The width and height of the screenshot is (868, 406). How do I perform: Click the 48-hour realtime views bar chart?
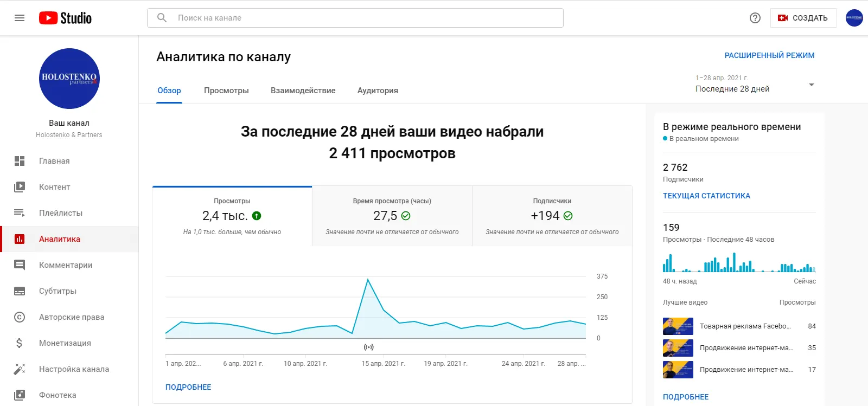click(x=739, y=262)
